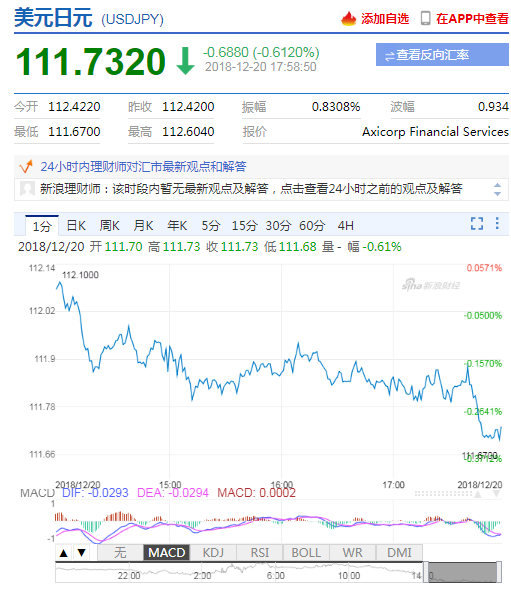Click the 新浪理财师 news message text
The image size is (511, 591).
click(251, 188)
